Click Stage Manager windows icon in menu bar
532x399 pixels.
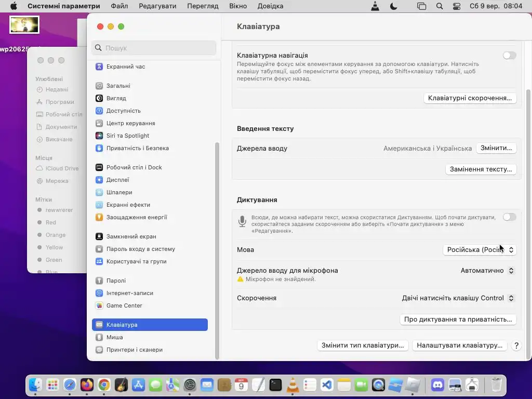point(421,6)
